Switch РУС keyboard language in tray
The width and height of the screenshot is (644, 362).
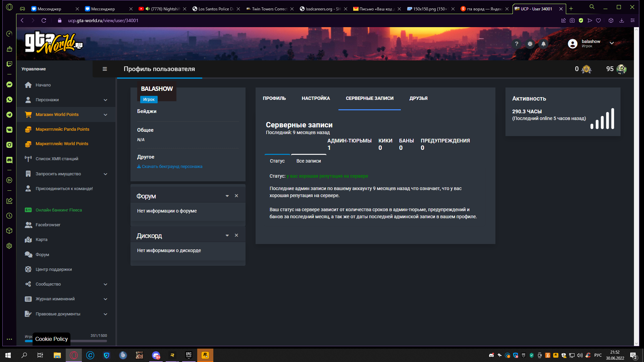[x=598, y=355]
